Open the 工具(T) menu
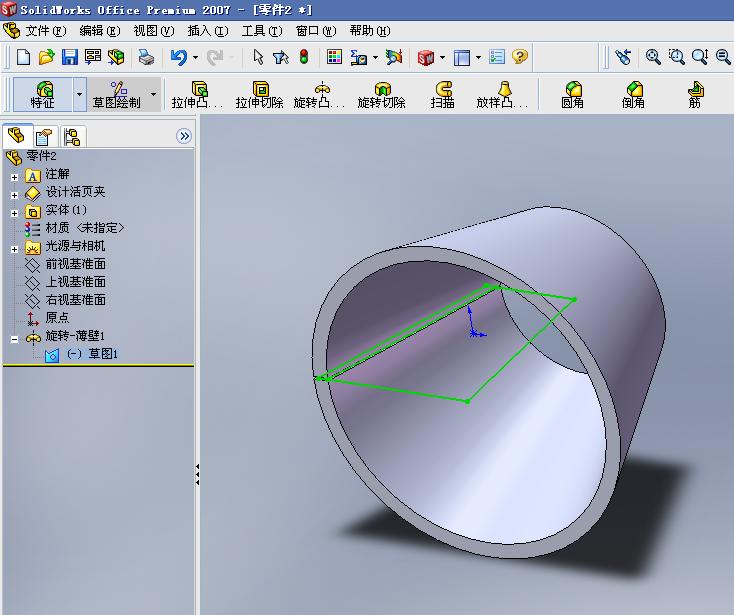This screenshot has height=615, width=734. pos(262,31)
